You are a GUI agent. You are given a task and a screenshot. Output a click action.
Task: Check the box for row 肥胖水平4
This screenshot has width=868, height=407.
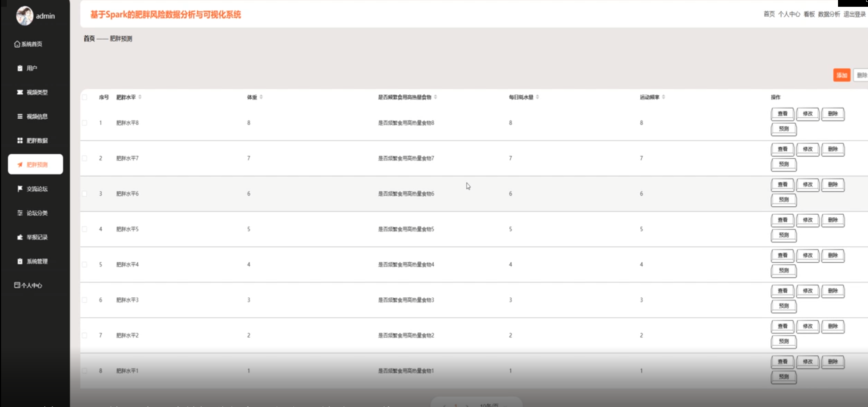tap(85, 264)
